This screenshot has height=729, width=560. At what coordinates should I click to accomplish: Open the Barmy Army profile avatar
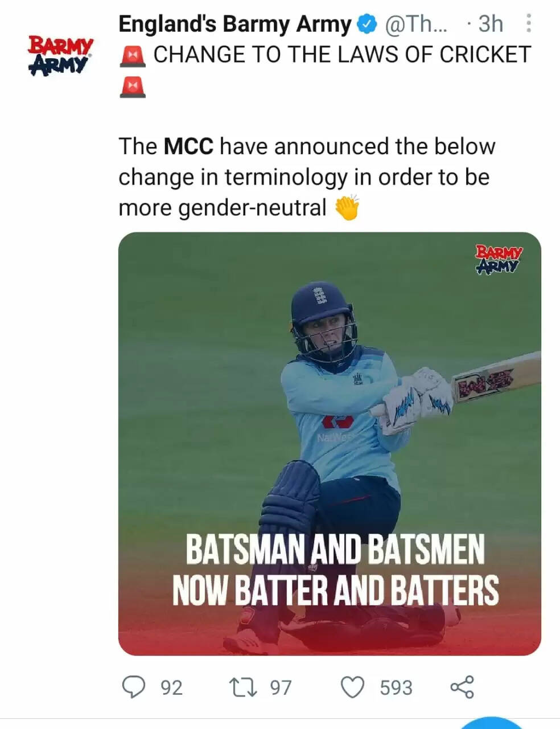pyautogui.click(x=60, y=56)
